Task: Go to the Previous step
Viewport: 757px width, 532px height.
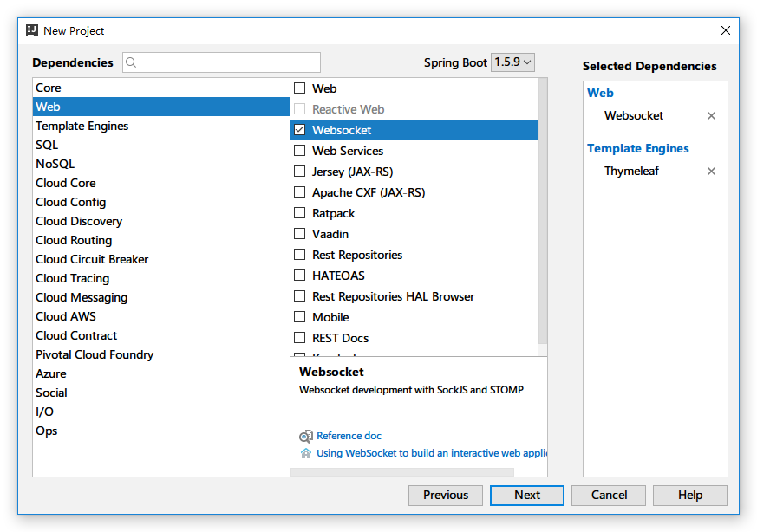Action: point(446,496)
